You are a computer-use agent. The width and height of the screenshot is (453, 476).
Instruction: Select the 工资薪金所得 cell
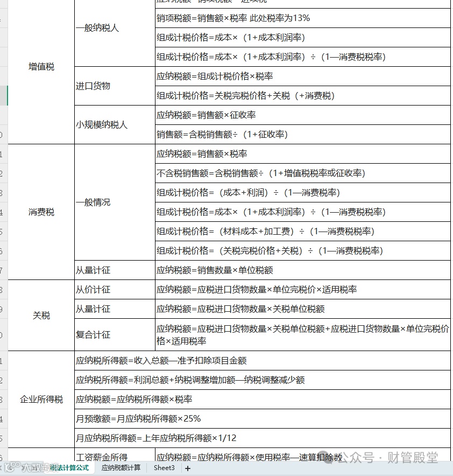(115, 455)
